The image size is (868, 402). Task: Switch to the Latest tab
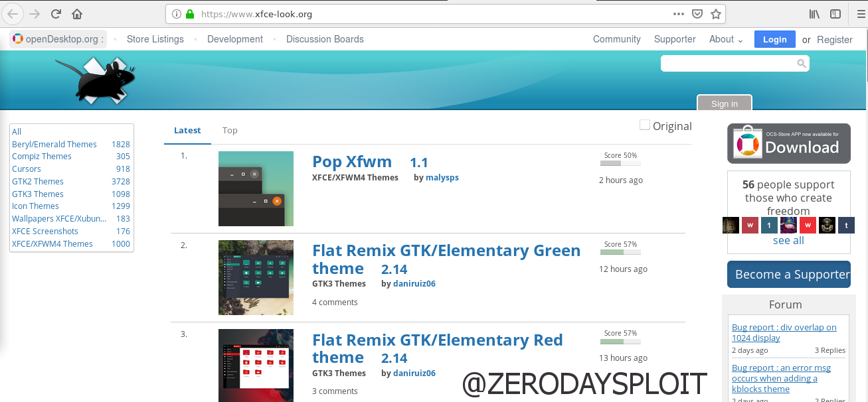187,131
